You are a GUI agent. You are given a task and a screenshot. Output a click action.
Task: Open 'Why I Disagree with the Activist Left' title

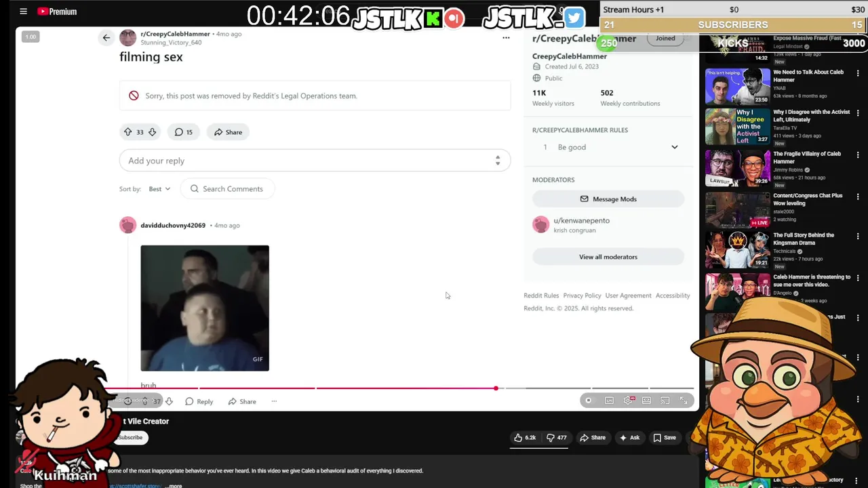point(811,116)
